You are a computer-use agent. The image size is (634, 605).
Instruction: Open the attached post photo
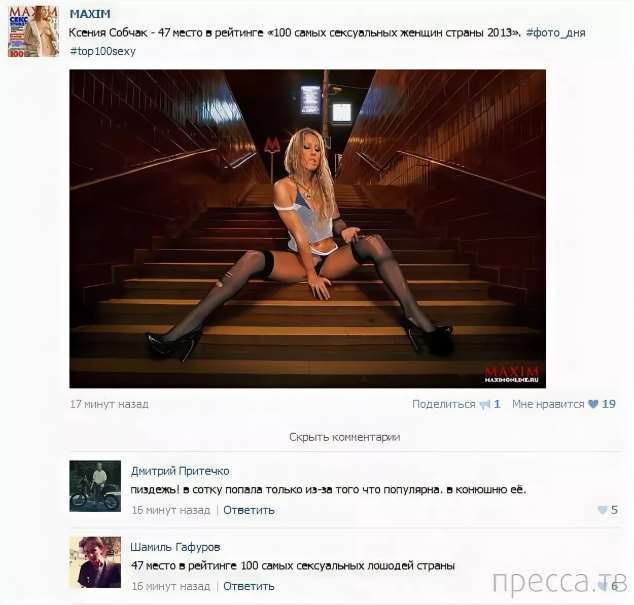308,229
